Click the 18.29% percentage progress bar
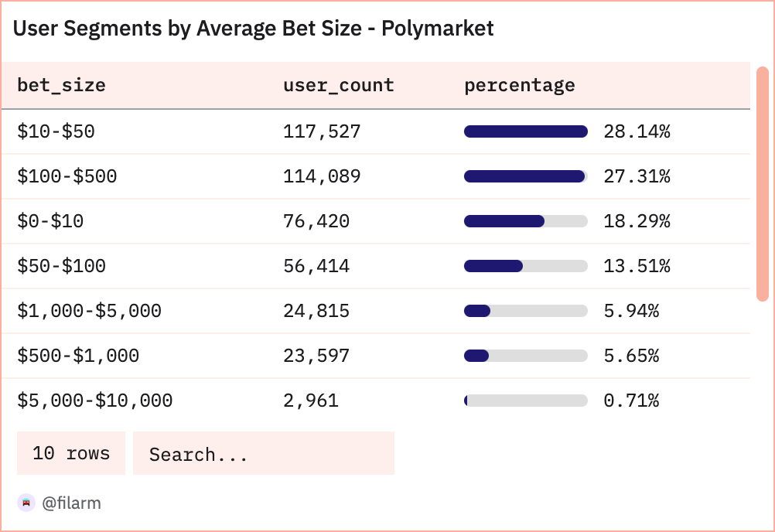 pos(526,221)
